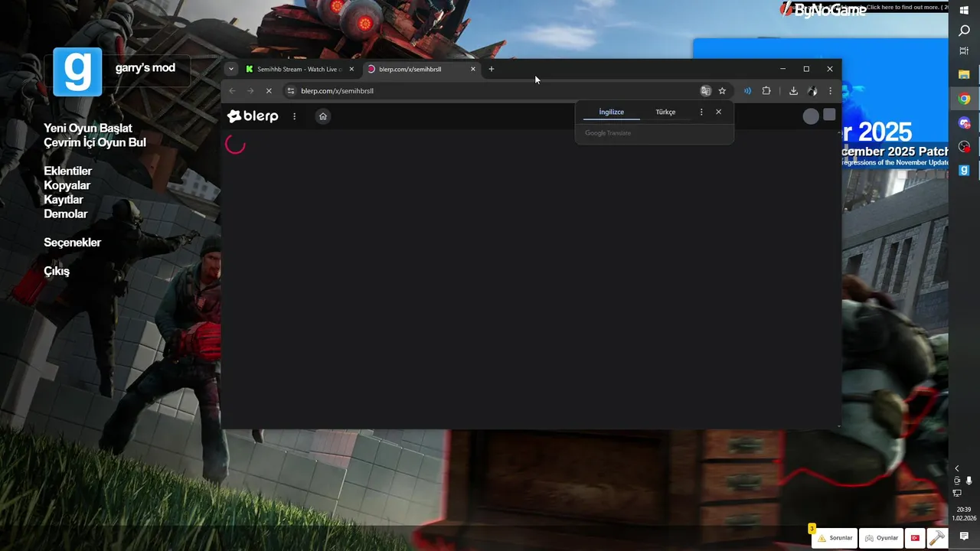Click the network tray icon
This screenshot has width=980, height=551.
(x=957, y=493)
